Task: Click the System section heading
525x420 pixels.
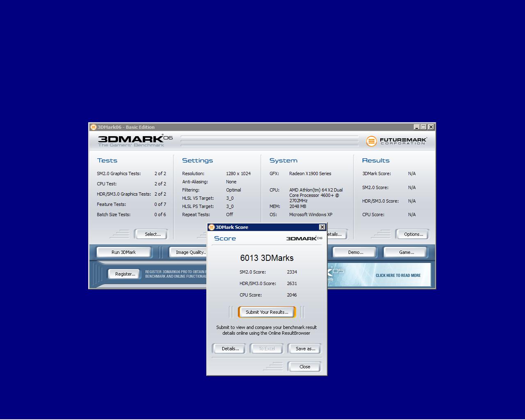Action: point(283,160)
